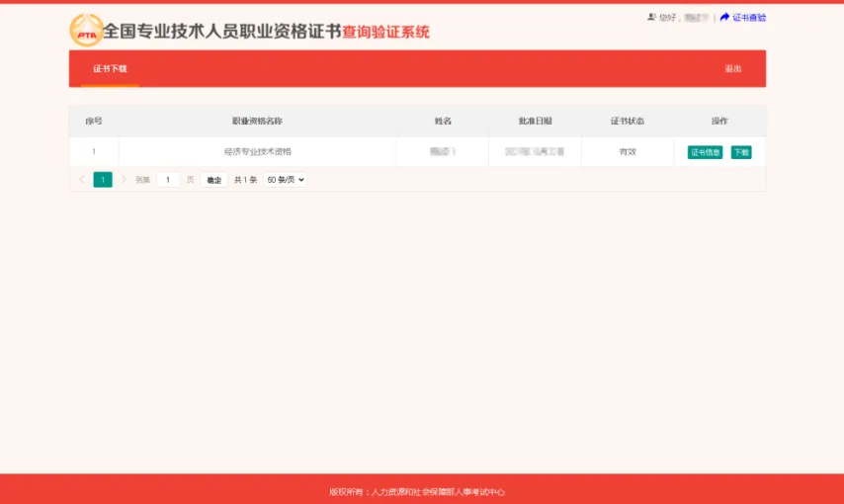Click the blue share arrow icon
Viewport: 844px width, 504px height.
tap(724, 17)
